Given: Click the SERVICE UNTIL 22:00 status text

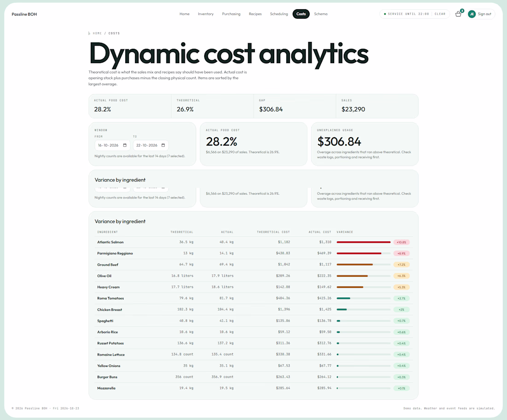Looking at the screenshot, I should 408,14.
